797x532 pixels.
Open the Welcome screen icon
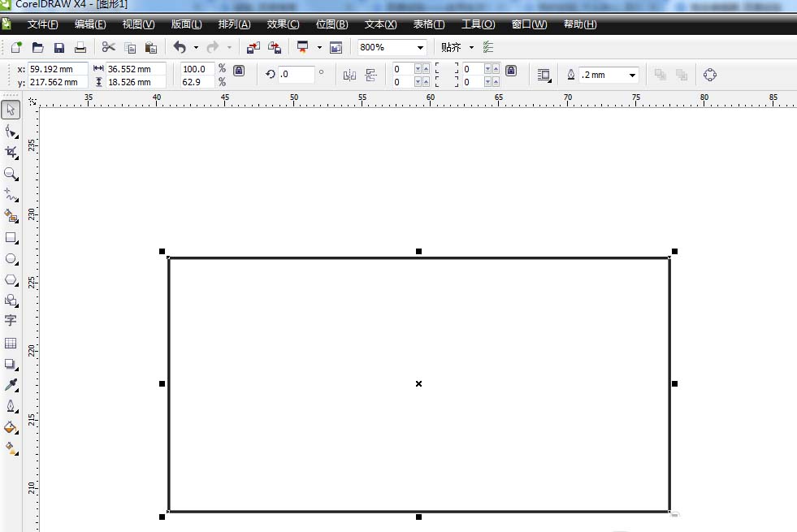336,48
